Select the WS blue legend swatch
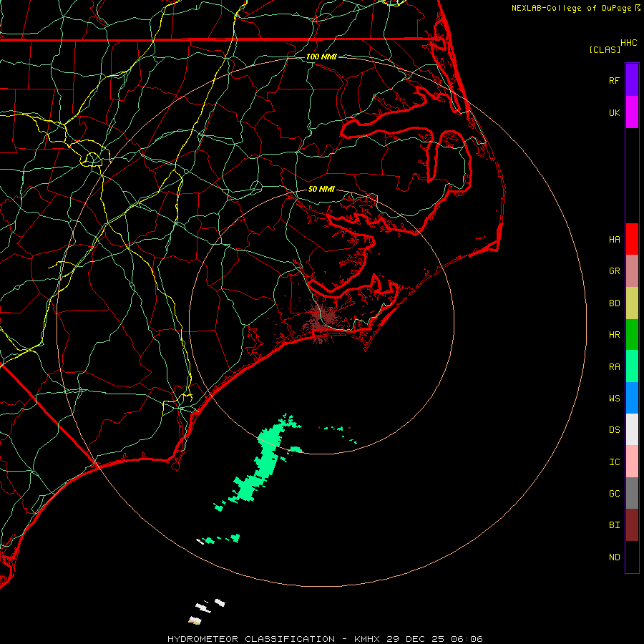Screen dimensions: 644x644 [x=632, y=398]
